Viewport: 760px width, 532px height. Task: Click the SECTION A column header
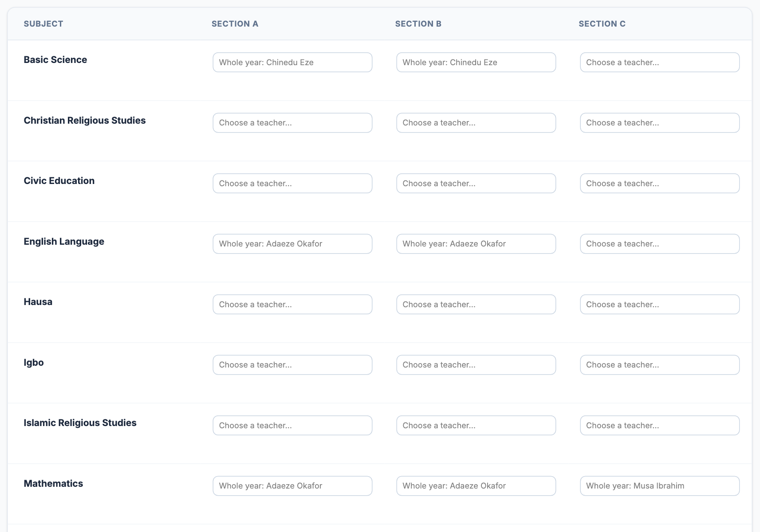point(235,24)
